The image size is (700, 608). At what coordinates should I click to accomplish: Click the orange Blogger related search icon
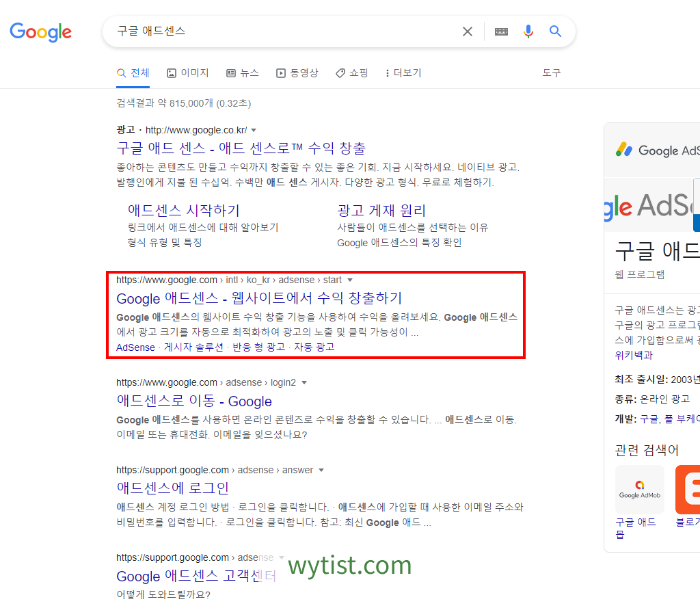[x=688, y=490]
